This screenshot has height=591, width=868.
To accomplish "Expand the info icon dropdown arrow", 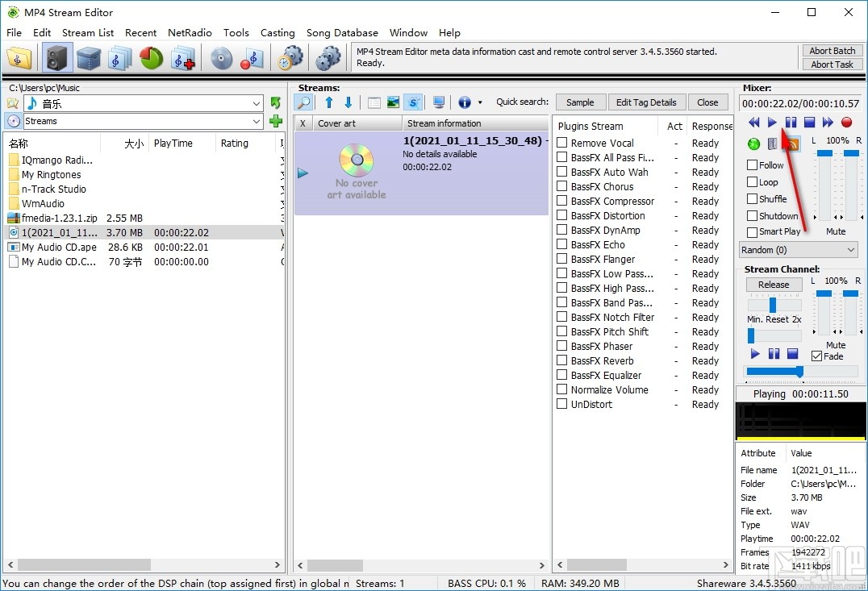I will coord(480,102).
